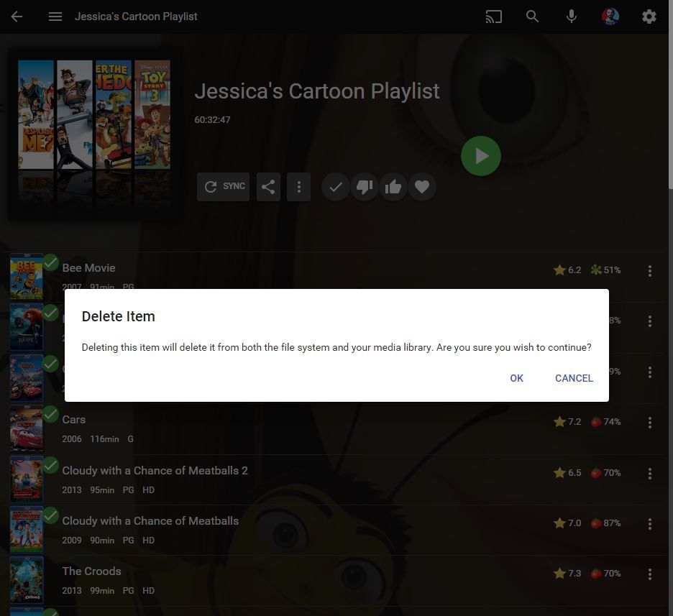Confirm deletion with OK button
This screenshot has width=673, height=616.
click(x=516, y=378)
